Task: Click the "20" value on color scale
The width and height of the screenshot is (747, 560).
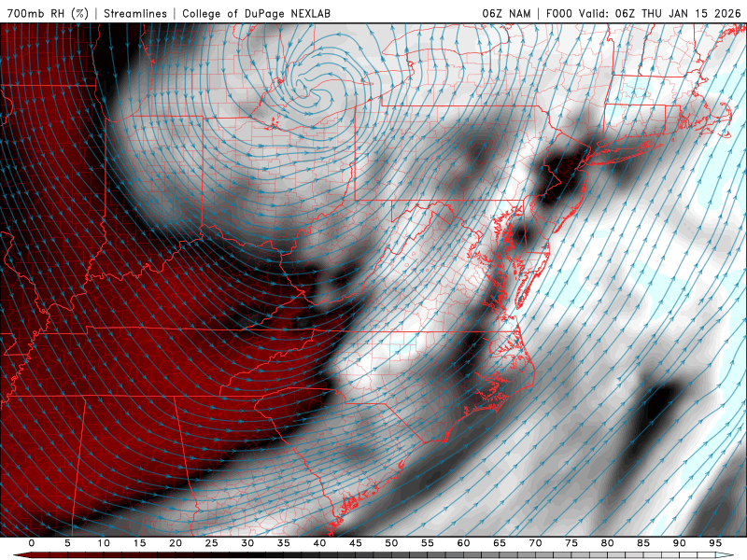Action: click(176, 543)
